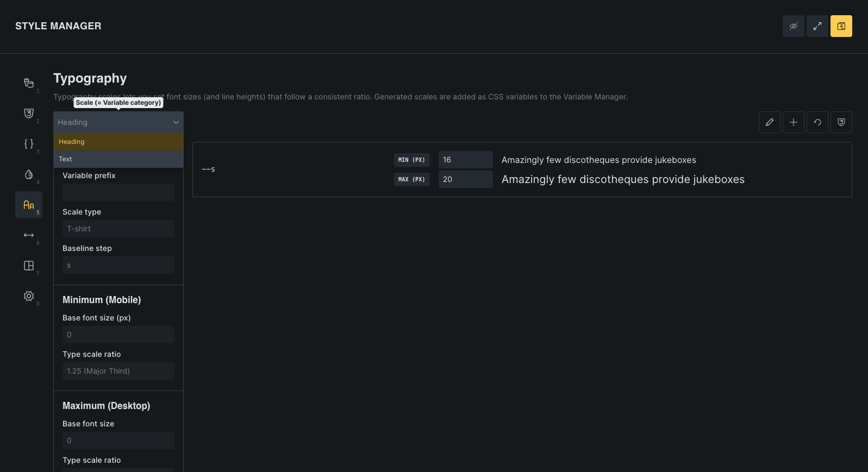Click the pencil edit scale icon
Screen dimensions: 868x472
(769, 122)
